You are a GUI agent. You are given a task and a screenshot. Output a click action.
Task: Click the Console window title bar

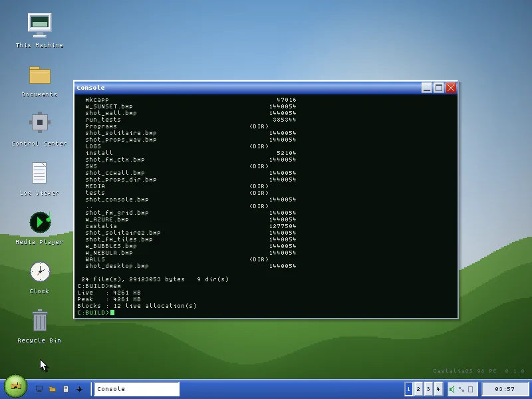[x=247, y=88]
